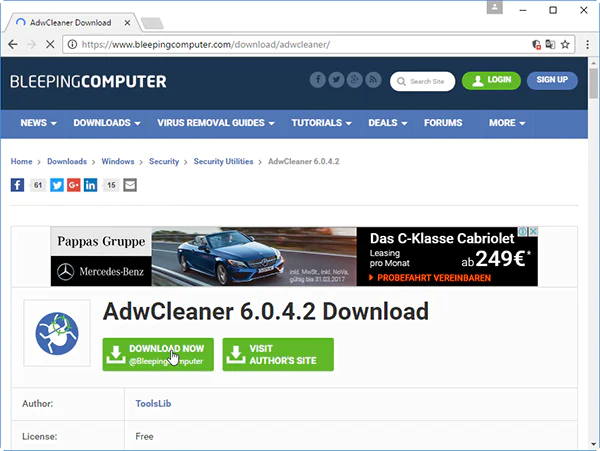Image resolution: width=600 pixels, height=451 pixels.
Task: Expand the Deals dropdown menu
Action: 388,123
